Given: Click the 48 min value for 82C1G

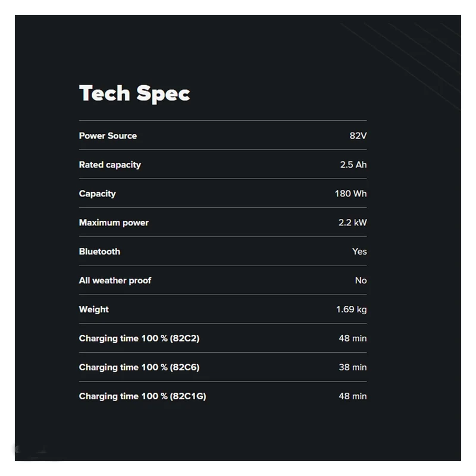Looking at the screenshot, I should click(x=353, y=396).
